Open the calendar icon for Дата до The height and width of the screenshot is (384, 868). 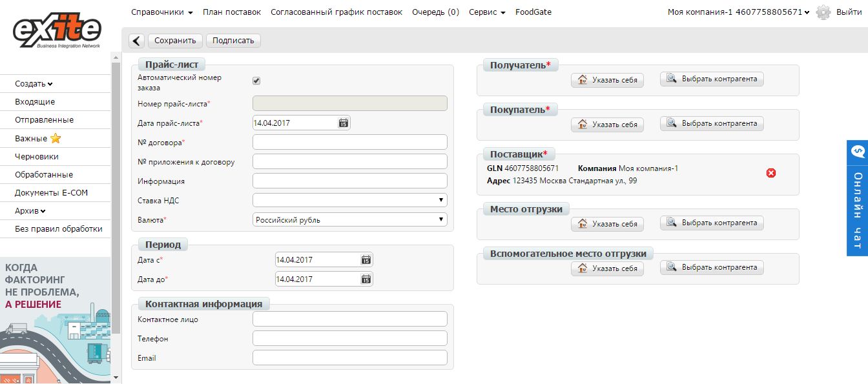click(366, 278)
